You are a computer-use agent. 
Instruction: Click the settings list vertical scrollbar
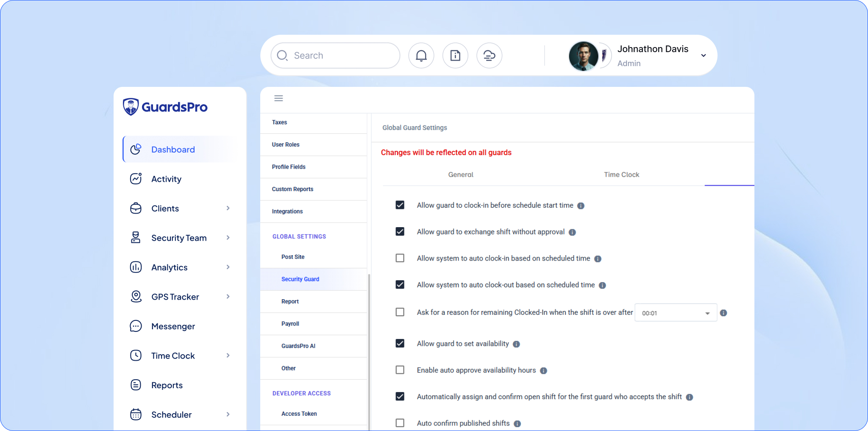tap(369, 352)
